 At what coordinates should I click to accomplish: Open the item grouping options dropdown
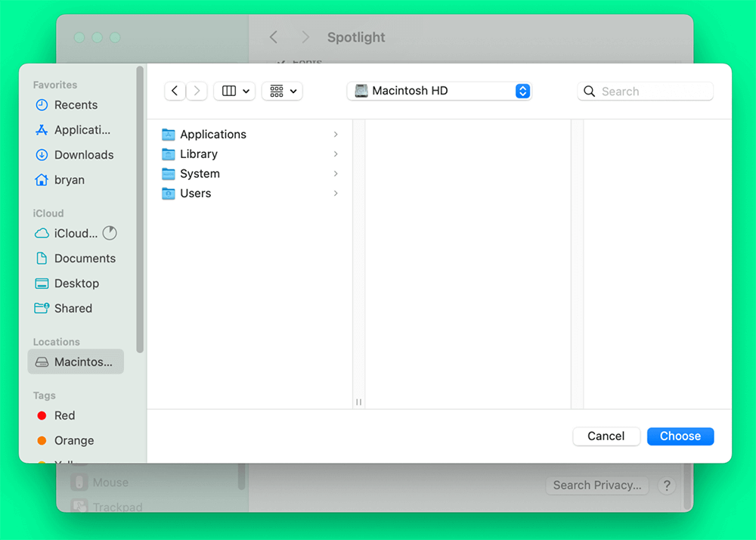coord(282,91)
